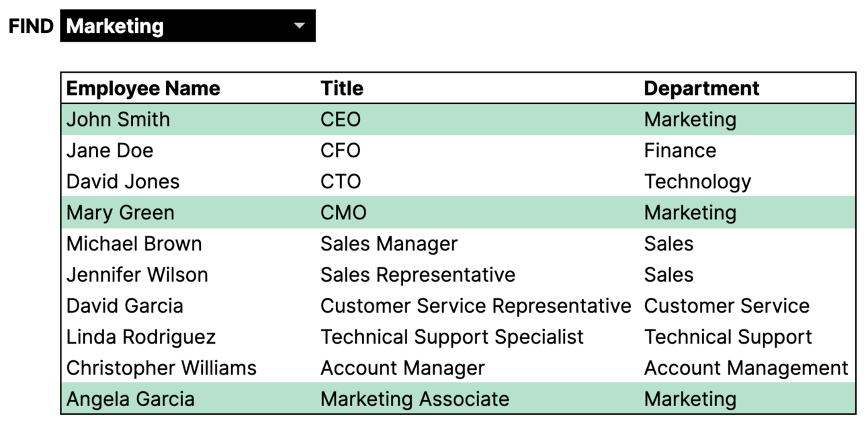Select the highlighted CMO title cell

tap(343, 213)
